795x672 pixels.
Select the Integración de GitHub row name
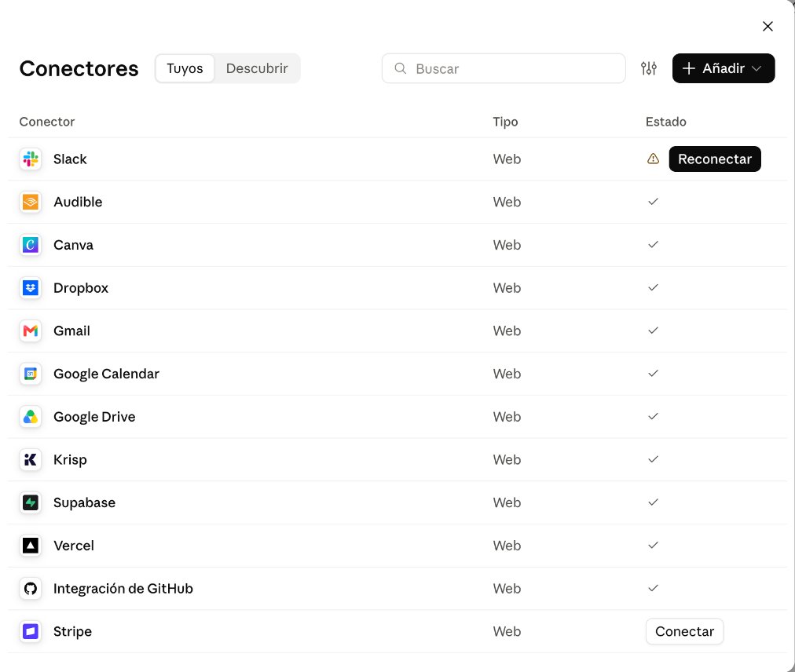coord(123,588)
